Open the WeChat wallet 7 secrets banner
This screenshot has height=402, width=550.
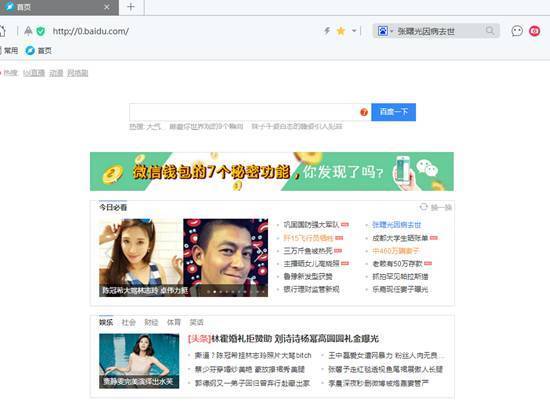coord(272,172)
